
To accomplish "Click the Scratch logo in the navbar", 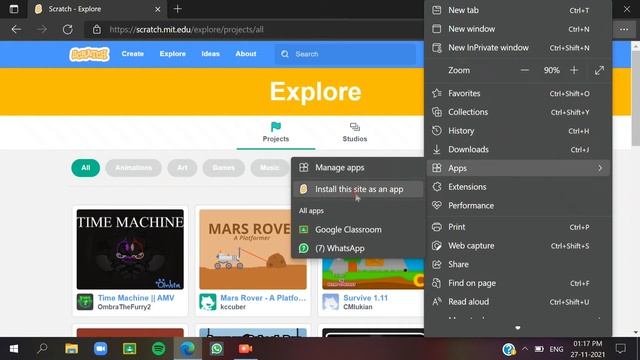I will coord(89,54).
